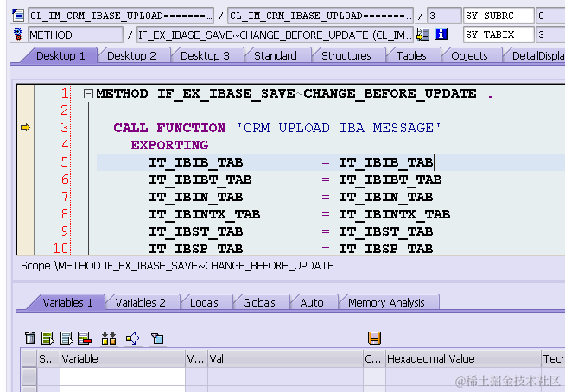565x392 pixels.
Task: Click line number 10 in code editor
Action: pos(60,249)
